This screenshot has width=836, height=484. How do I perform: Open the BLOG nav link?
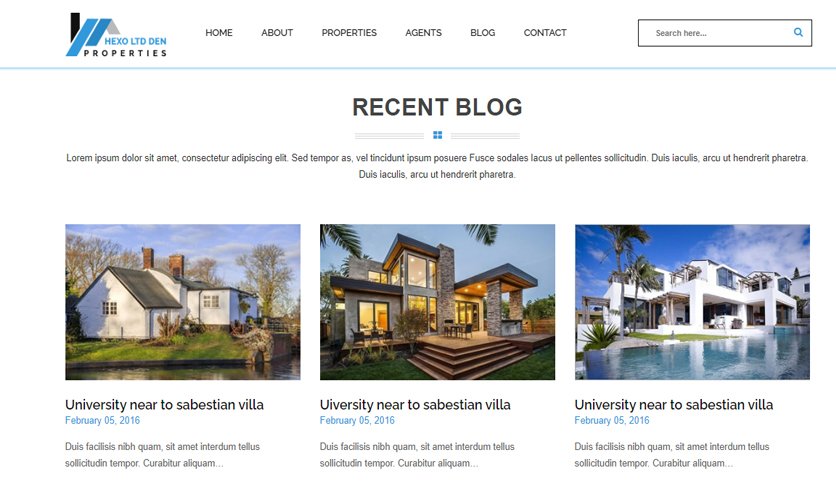(483, 33)
